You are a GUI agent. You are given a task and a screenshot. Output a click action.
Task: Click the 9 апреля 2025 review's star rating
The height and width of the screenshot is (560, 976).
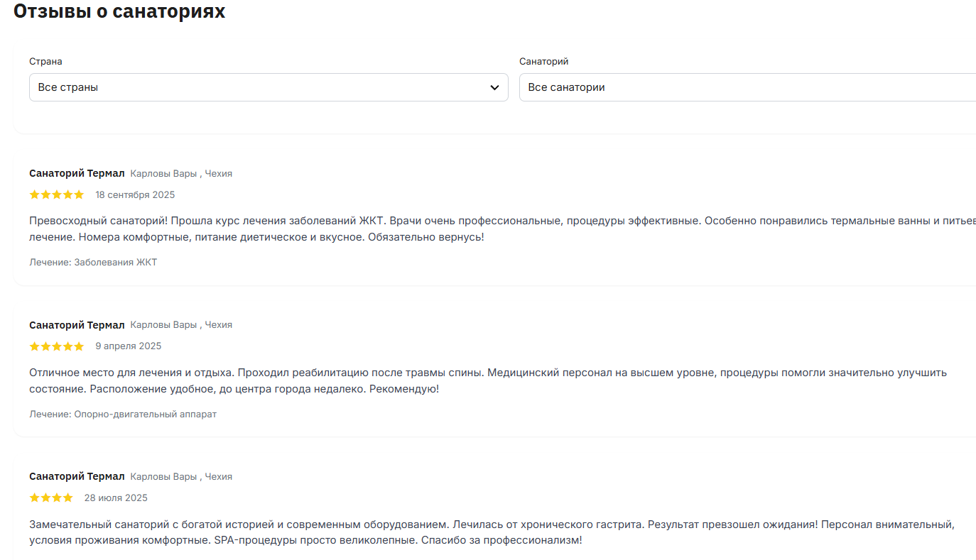tap(57, 346)
